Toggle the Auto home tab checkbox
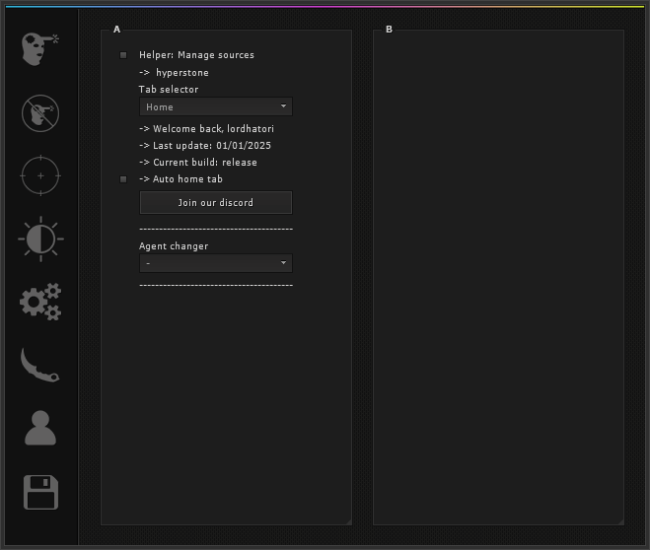 click(123, 179)
